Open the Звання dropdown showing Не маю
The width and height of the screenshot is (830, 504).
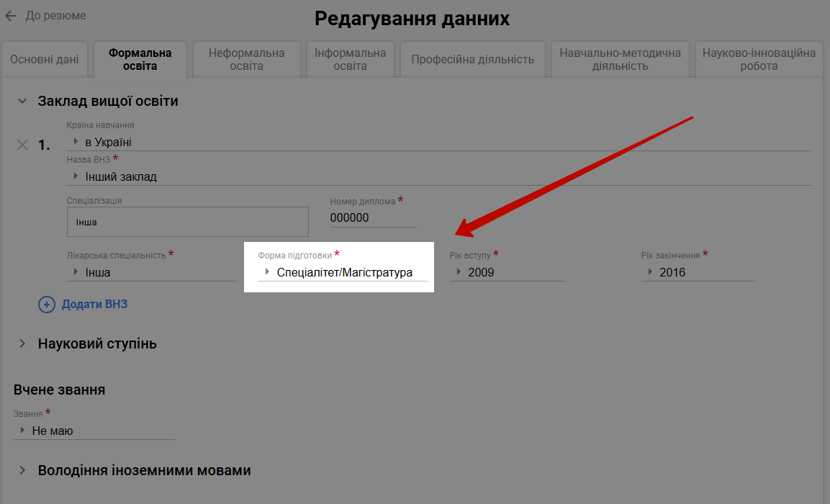(94, 431)
